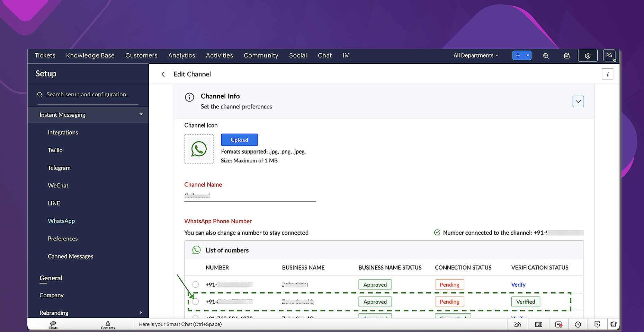Click the CONNECTION STATUS column header

tap(463, 268)
